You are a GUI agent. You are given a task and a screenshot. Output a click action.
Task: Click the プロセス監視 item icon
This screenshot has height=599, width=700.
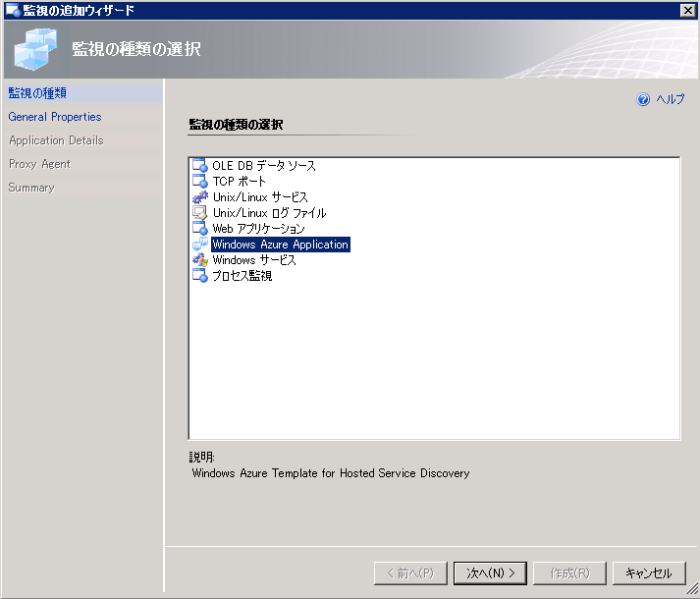[x=200, y=276]
